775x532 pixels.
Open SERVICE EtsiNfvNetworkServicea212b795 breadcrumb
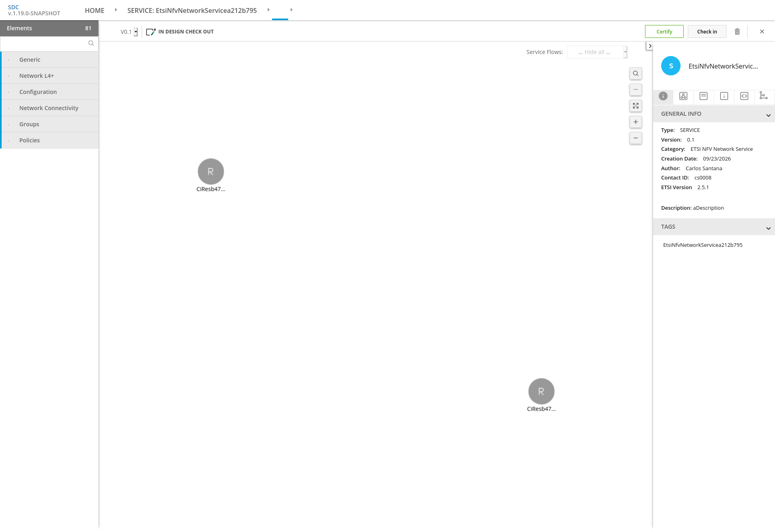click(192, 10)
